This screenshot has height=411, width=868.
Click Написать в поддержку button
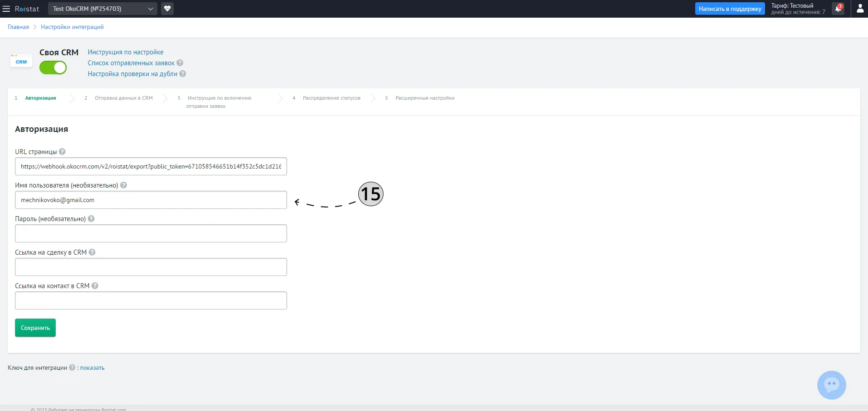point(730,9)
